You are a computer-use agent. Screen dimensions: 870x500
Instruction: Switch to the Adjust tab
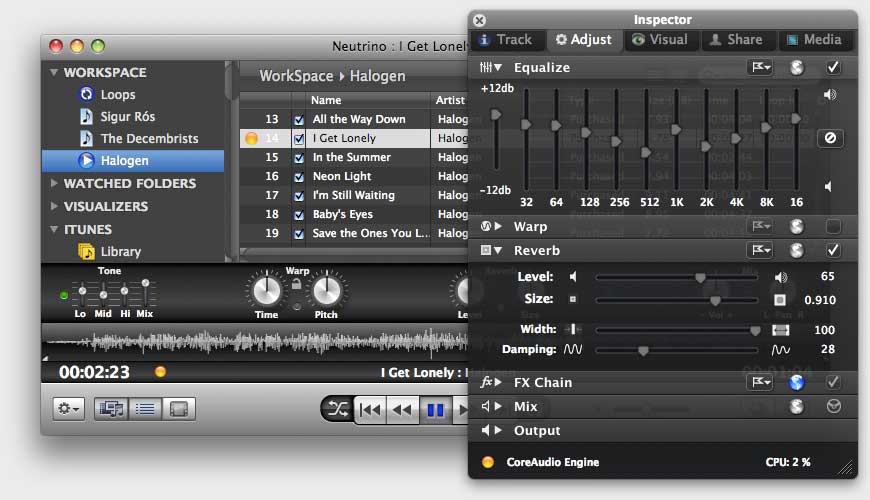[x=584, y=40]
